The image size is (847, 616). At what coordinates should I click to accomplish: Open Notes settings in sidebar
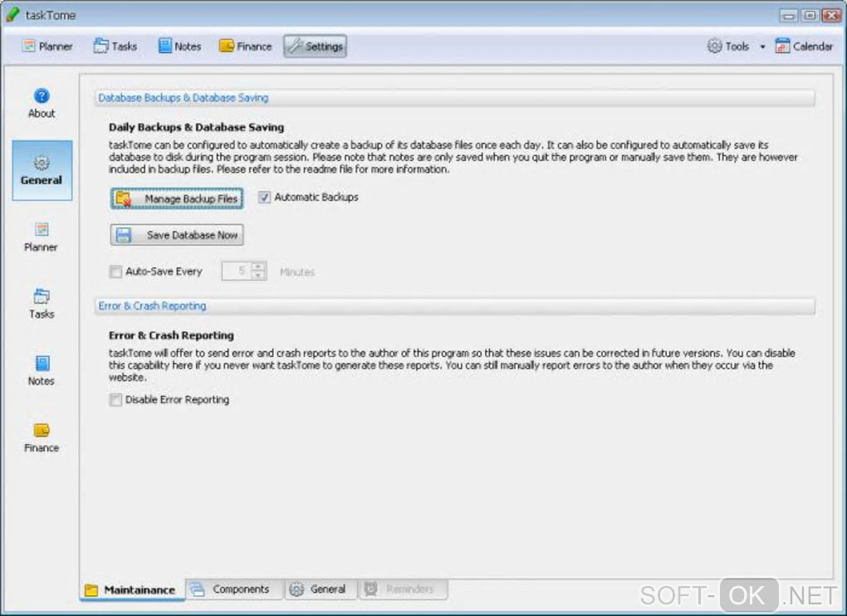tap(42, 371)
